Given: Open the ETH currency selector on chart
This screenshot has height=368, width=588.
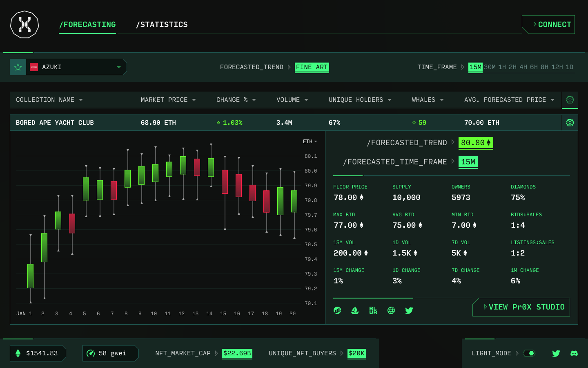Looking at the screenshot, I should (310, 141).
